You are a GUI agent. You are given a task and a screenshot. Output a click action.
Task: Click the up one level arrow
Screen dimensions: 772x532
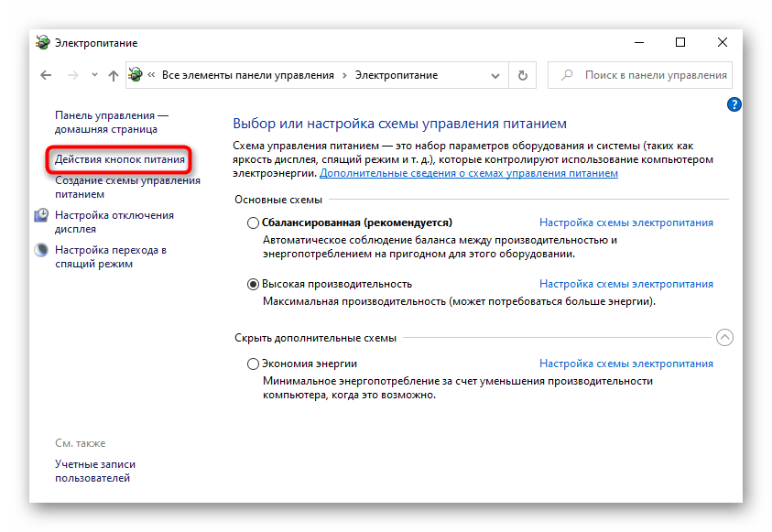pos(113,75)
